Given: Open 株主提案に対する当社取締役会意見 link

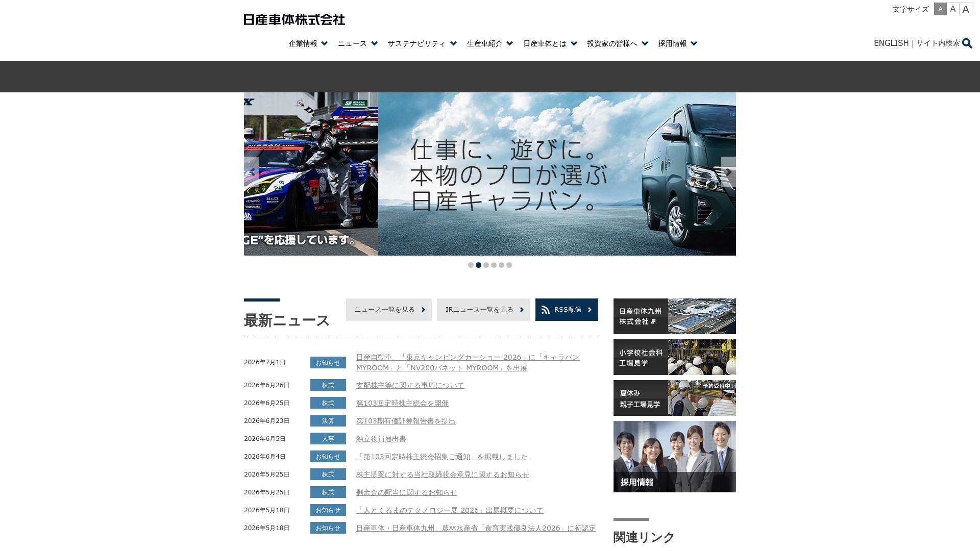Looking at the screenshot, I should click(443, 474).
